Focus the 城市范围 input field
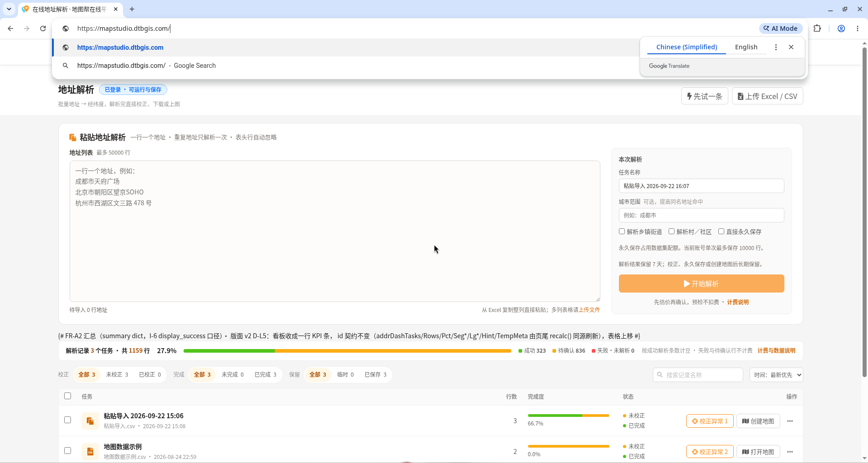Screen dimensions: 868x463 (701, 215)
